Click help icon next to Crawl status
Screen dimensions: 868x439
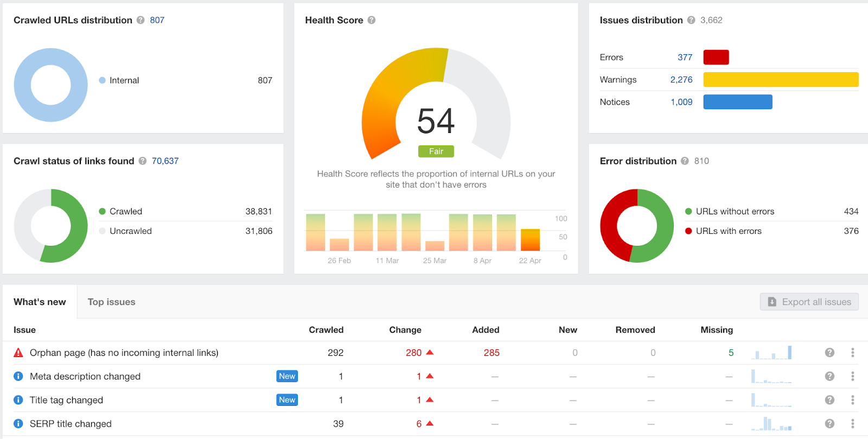(143, 161)
